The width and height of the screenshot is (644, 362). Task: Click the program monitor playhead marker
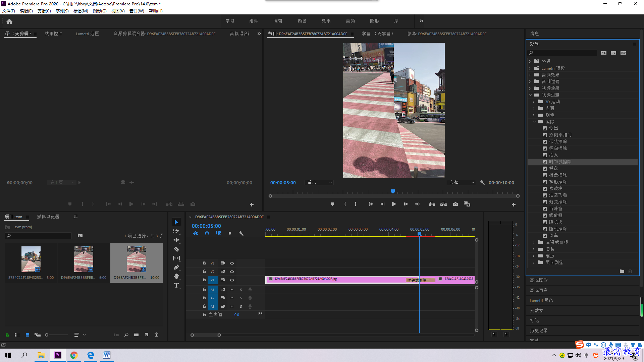point(393,191)
